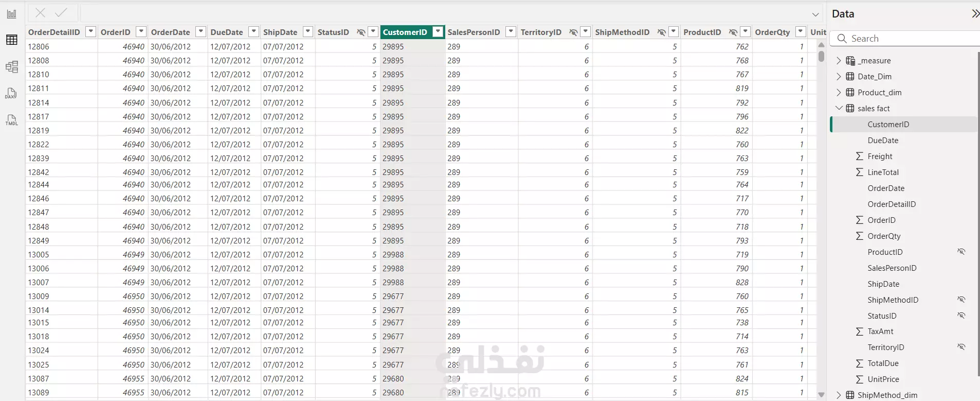Click the sigma icon beside UnitPrice
The image size is (980, 401).
(859, 379)
